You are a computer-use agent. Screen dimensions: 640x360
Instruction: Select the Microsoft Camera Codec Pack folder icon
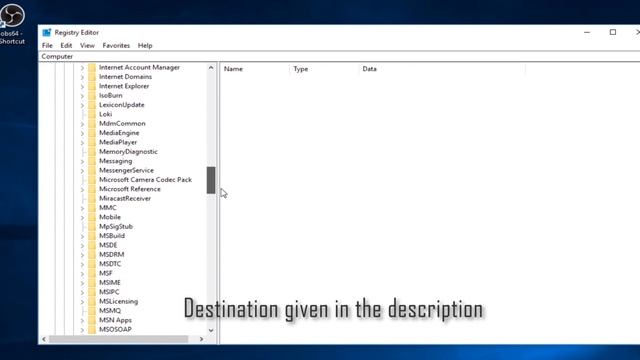coord(92,180)
